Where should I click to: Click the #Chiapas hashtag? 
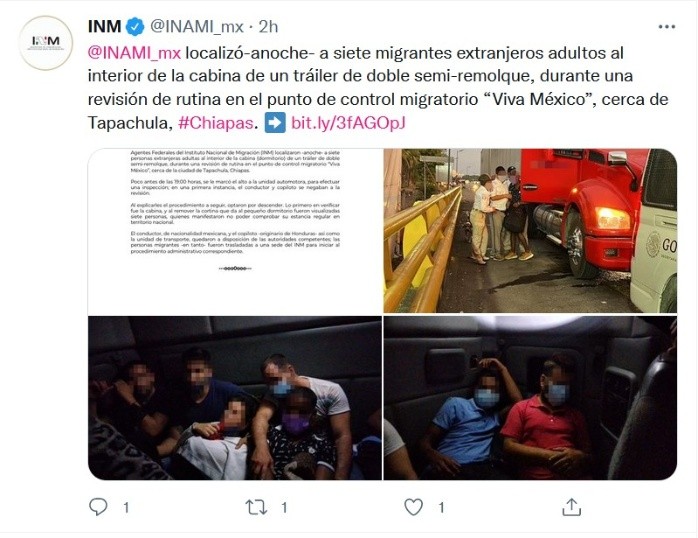[215, 123]
